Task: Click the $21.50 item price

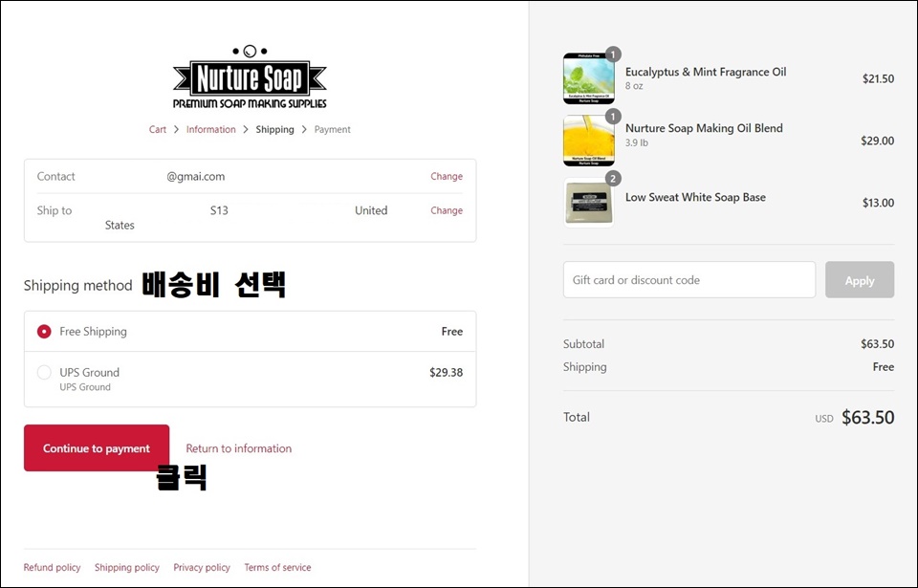Action: click(x=878, y=78)
